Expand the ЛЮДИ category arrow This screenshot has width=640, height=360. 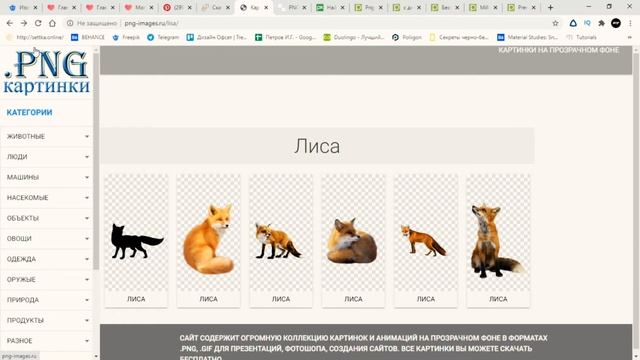click(87, 157)
